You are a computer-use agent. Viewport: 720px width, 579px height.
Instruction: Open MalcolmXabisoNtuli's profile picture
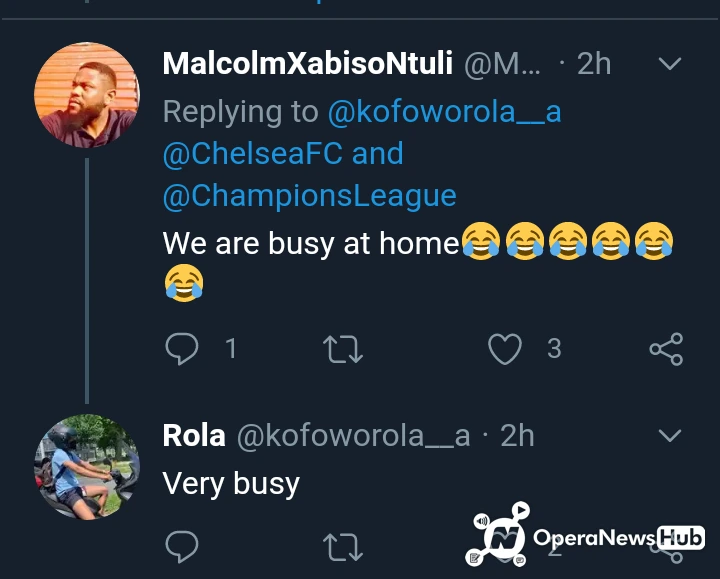(x=87, y=95)
